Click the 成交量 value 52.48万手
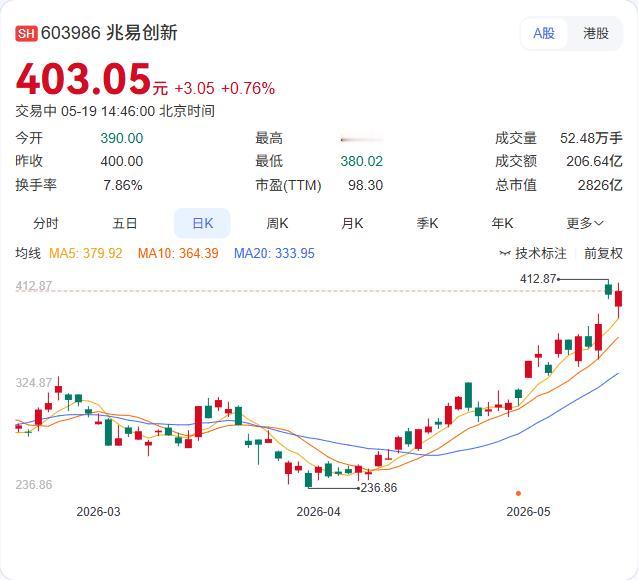 (x=591, y=138)
